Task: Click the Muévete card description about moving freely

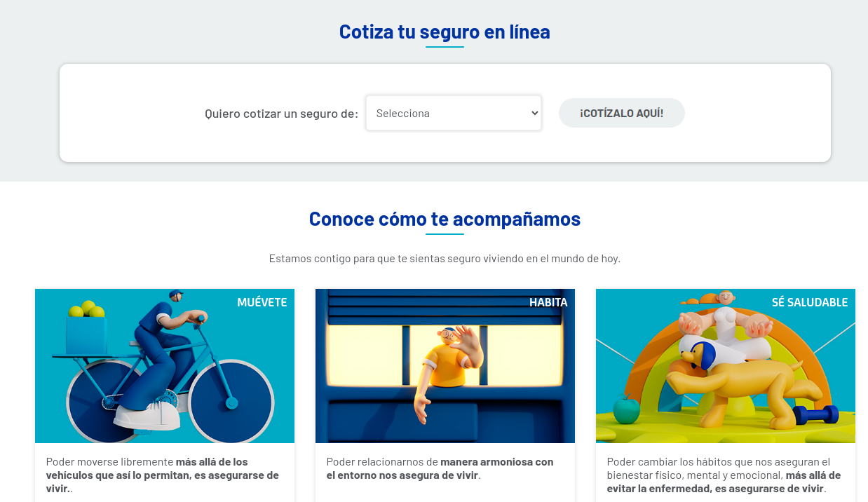Action: coord(165,475)
